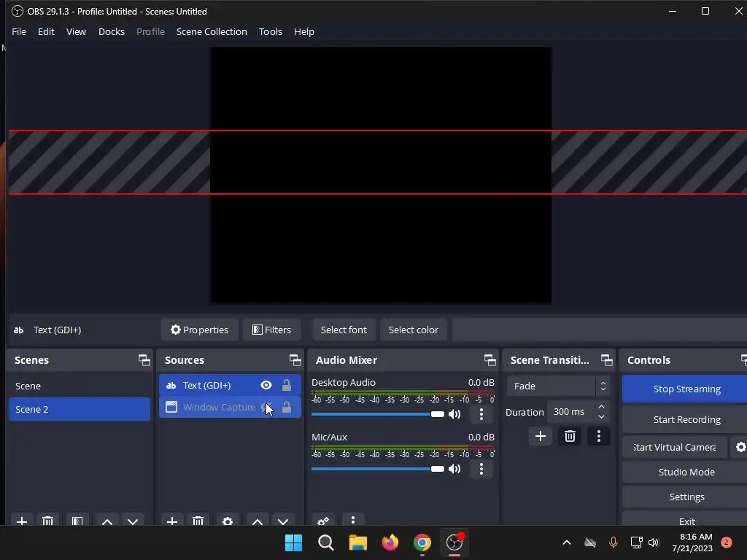
Task: Open the Help menu
Action: (304, 31)
